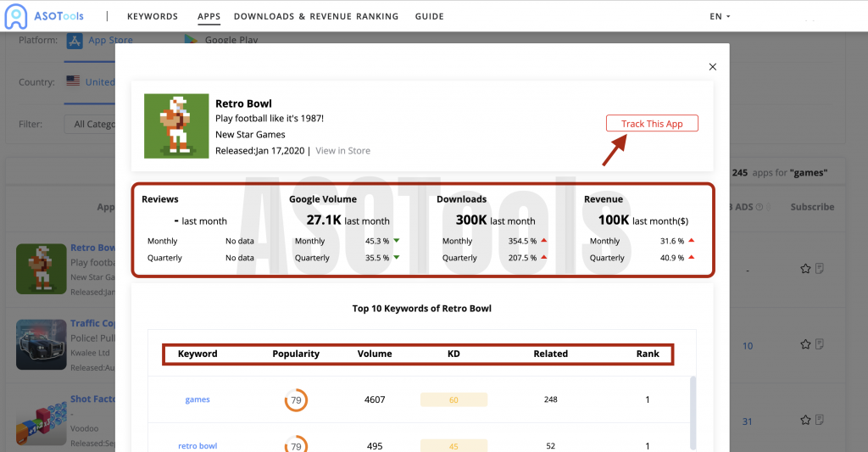The width and height of the screenshot is (868, 452).
Task: Click Track This App button
Action: [x=652, y=124]
